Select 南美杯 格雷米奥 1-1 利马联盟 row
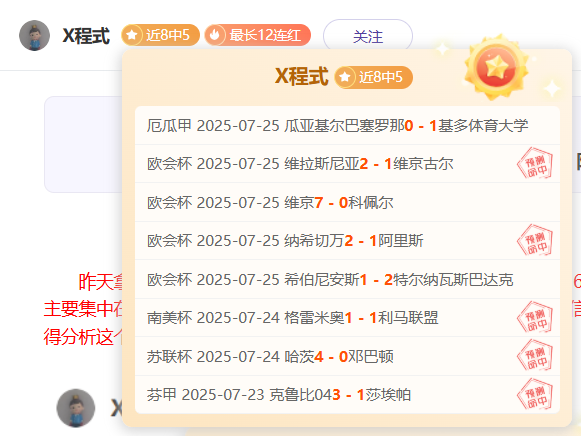The width and height of the screenshot is (581, 436). [347, 318]
